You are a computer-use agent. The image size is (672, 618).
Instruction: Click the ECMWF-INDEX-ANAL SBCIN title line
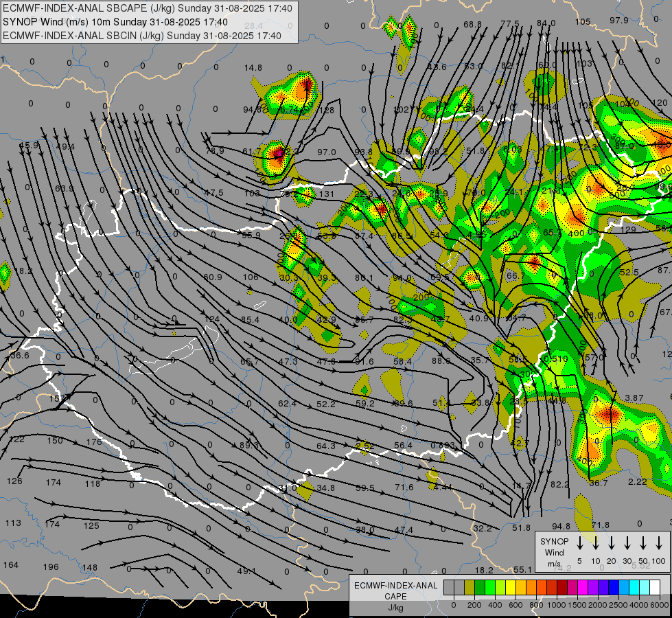142,36
